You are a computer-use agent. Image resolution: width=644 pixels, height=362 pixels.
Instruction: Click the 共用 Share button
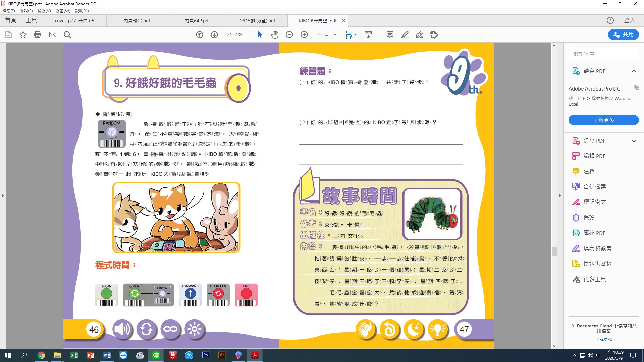[x=623, y=34]
